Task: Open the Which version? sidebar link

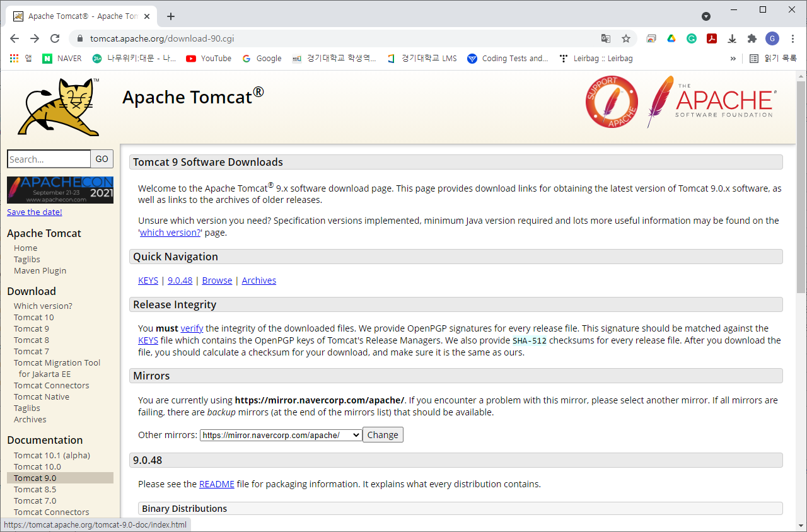Action: point(43,306)
